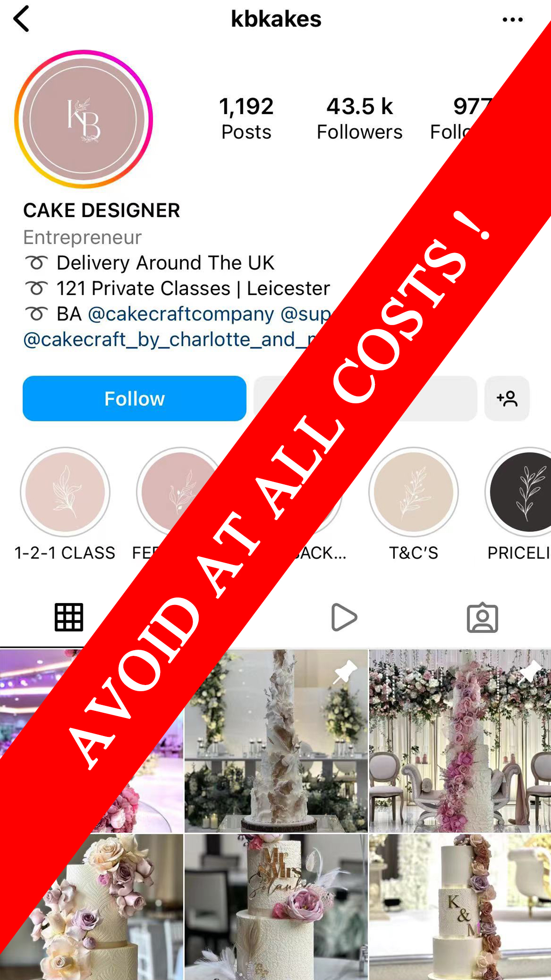View the kbkakes profile picture story
This screenshot has width=551, height=980.
click(x=83, y=119)
